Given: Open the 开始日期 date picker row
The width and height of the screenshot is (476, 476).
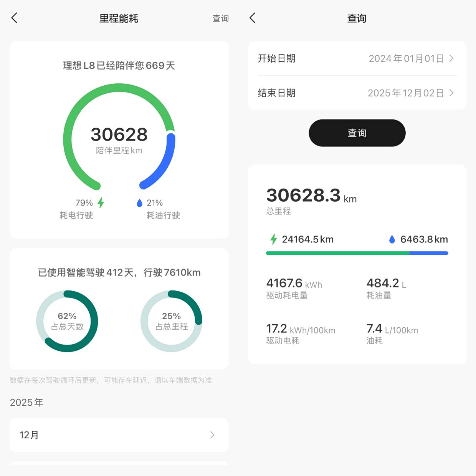Looking at the screenshot, I should pyautogui.click(x=357, y=58).
